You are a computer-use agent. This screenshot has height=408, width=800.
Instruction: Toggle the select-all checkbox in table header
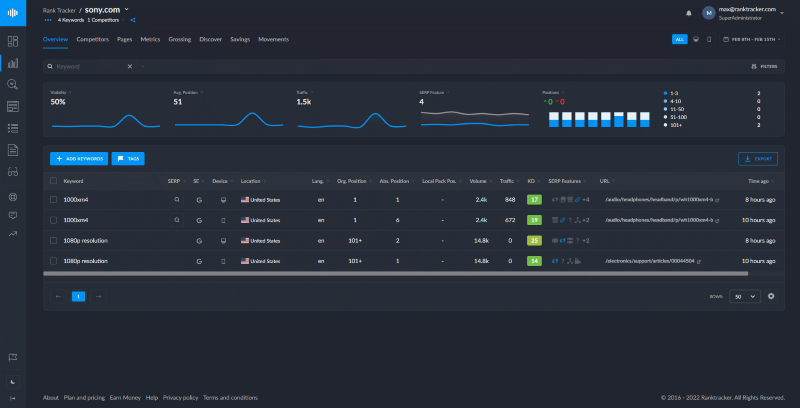[x=54, y=181]
